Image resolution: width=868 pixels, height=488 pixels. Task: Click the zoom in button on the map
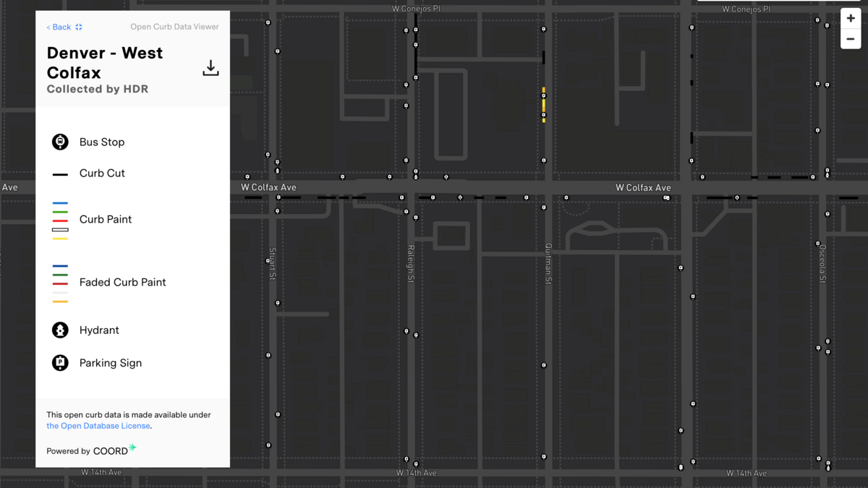[851, 17]
